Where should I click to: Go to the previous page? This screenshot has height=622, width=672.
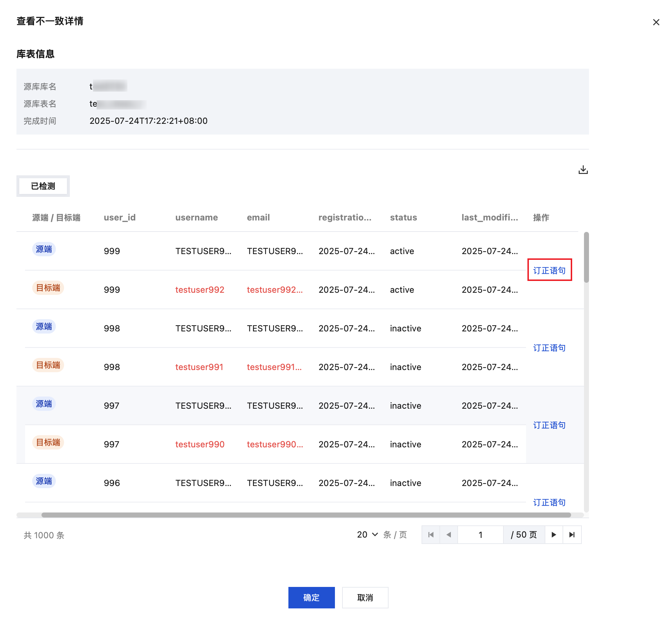[x=449, y=535]
